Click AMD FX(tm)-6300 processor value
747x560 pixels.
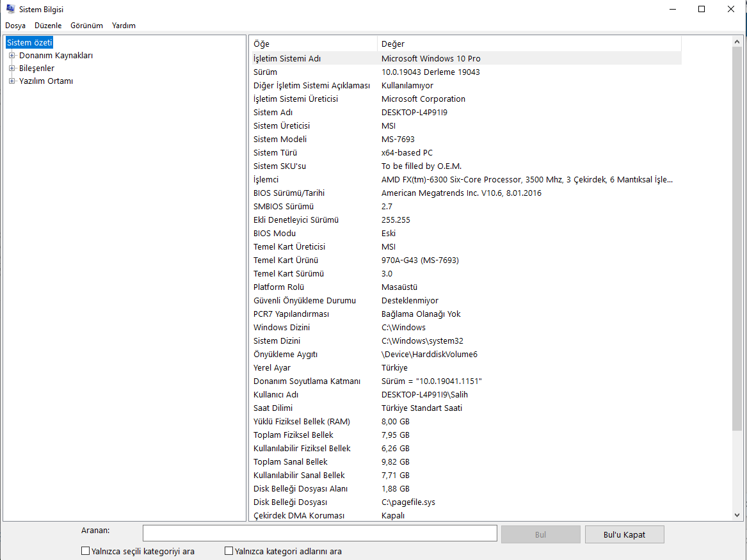point(527,180)
